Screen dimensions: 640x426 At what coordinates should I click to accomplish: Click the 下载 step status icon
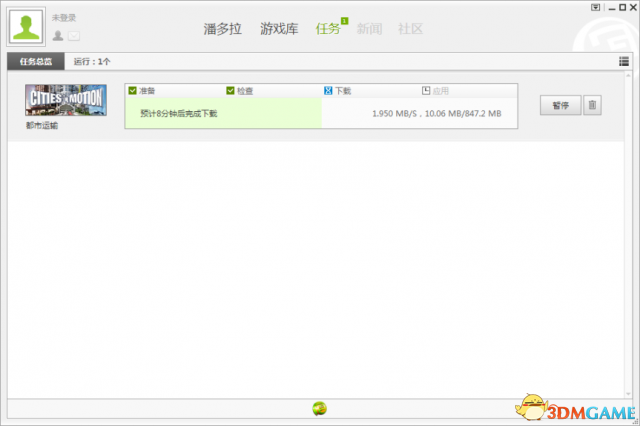329,91
